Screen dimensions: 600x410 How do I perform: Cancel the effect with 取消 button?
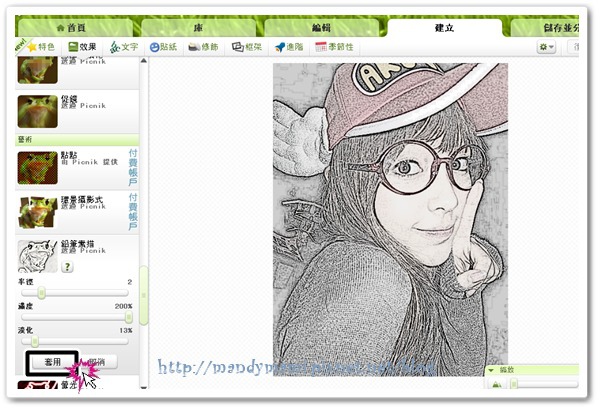[98, 362]
